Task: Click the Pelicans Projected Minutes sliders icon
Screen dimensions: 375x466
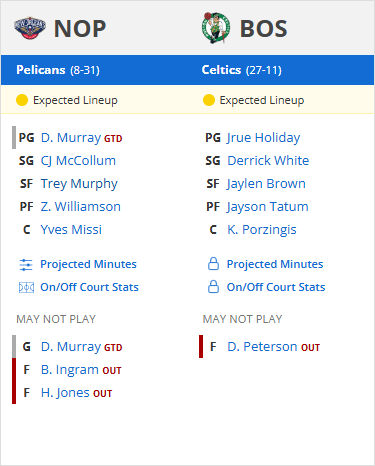Action: point(26,265)
